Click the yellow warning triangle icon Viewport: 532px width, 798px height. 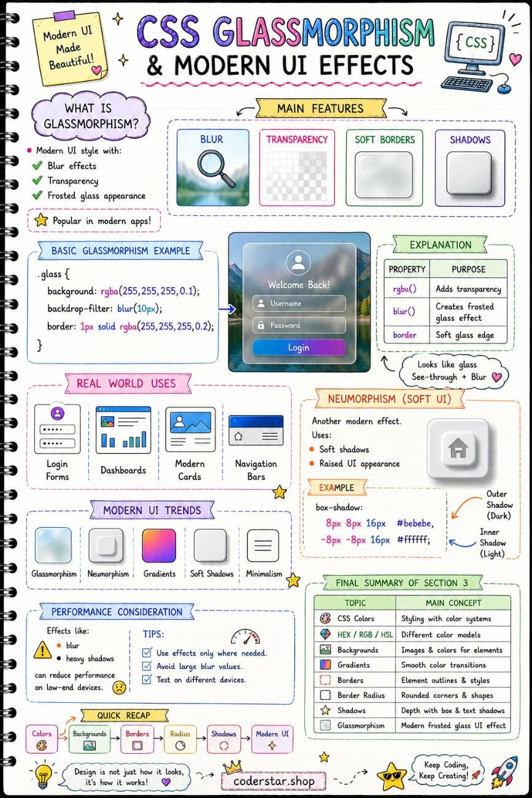pyautogui.click(x=42, y=650)
